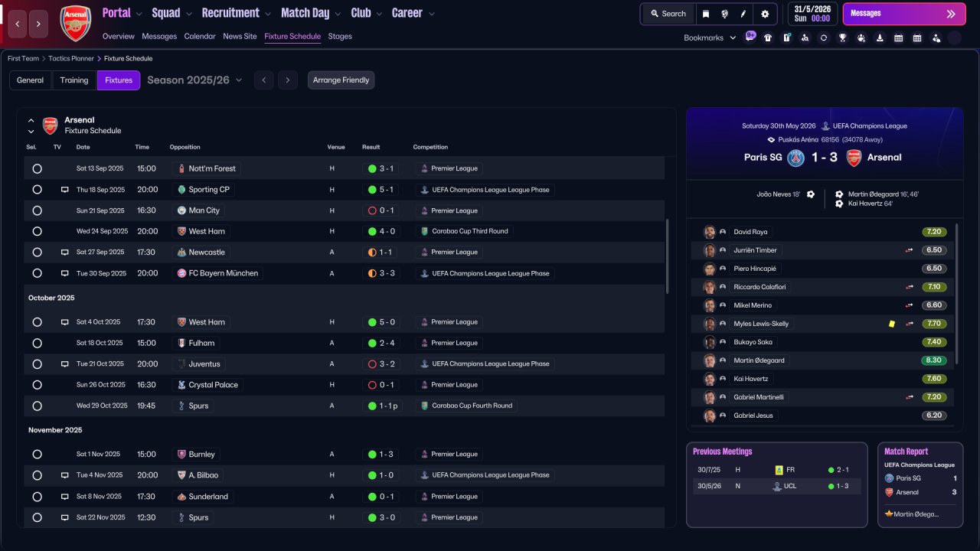
Task: Click the shirt shortcut icon in the bookmarks bar
Action: [768, 37]
